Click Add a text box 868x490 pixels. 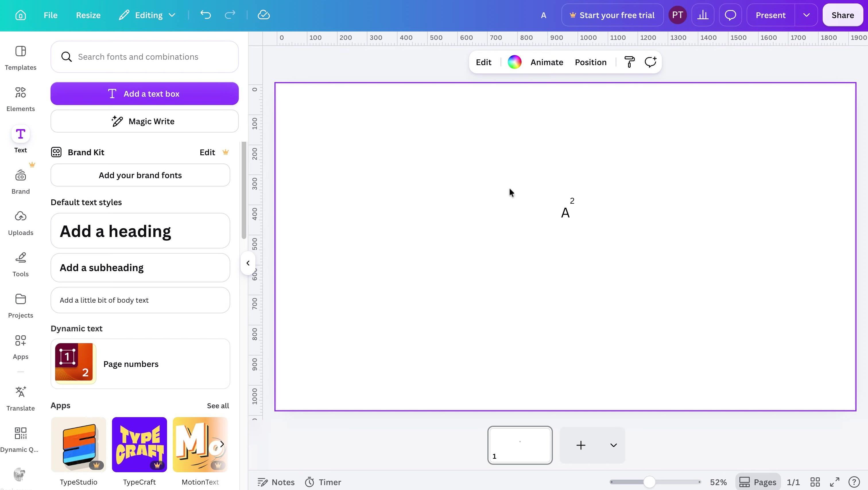point(145,94)
